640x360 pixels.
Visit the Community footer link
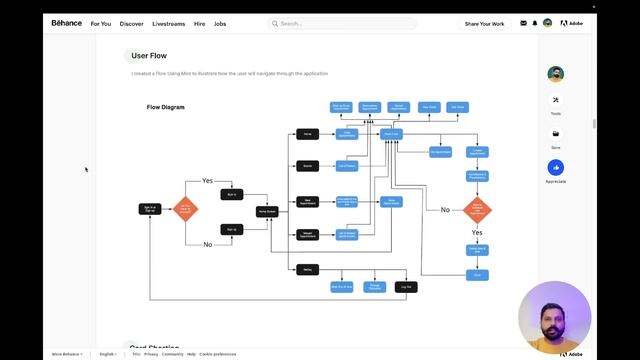tap(172, 354)
